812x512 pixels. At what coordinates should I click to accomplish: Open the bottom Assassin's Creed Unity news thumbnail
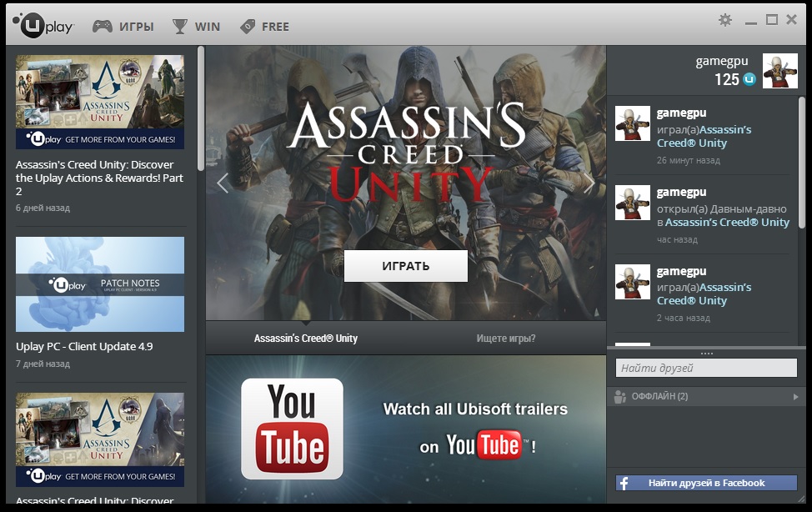click(100, 439)
